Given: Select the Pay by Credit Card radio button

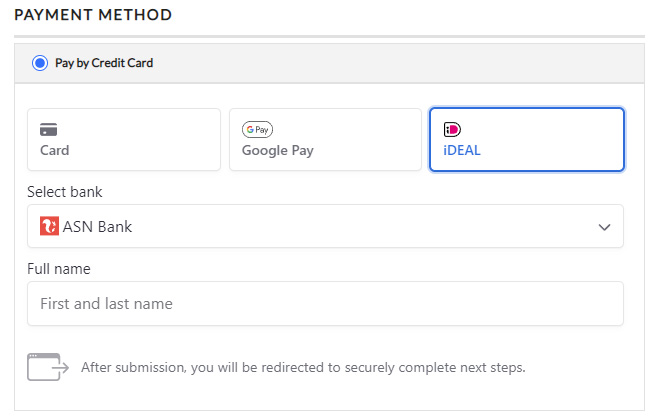Looking at the screenshot, I should pyautogui.click(x=40, y=63).
